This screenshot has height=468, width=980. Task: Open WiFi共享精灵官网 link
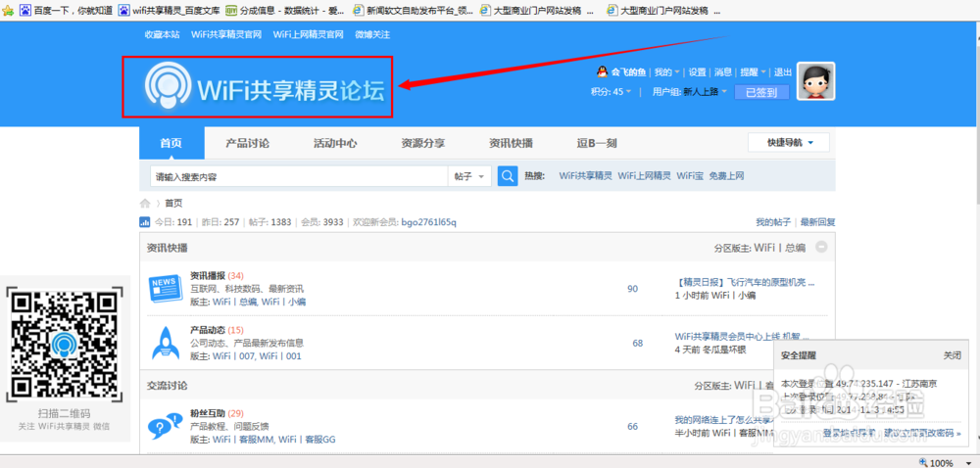(x=226, y=35)
